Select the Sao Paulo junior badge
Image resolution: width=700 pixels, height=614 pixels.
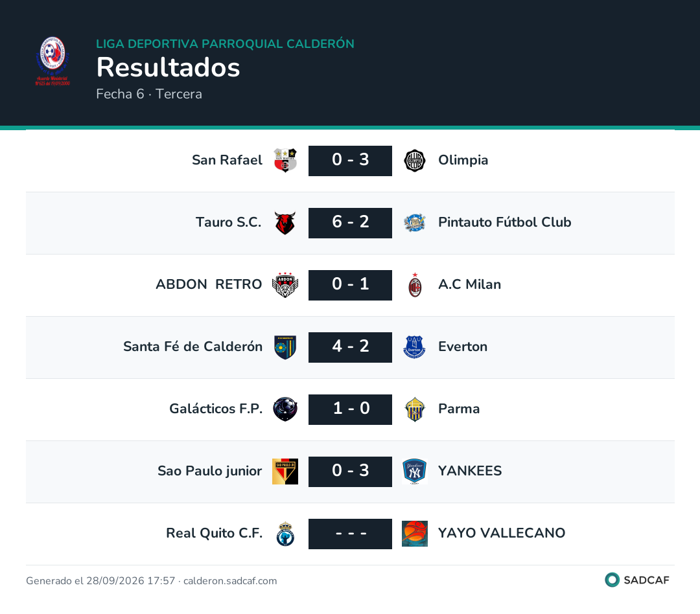point(285,472)
